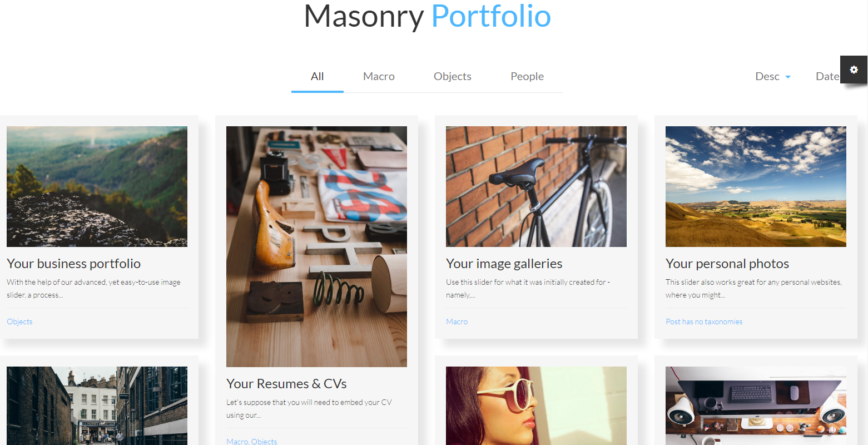
Task: Open the "Your image galleries" post title
Action: click(504, 264)
